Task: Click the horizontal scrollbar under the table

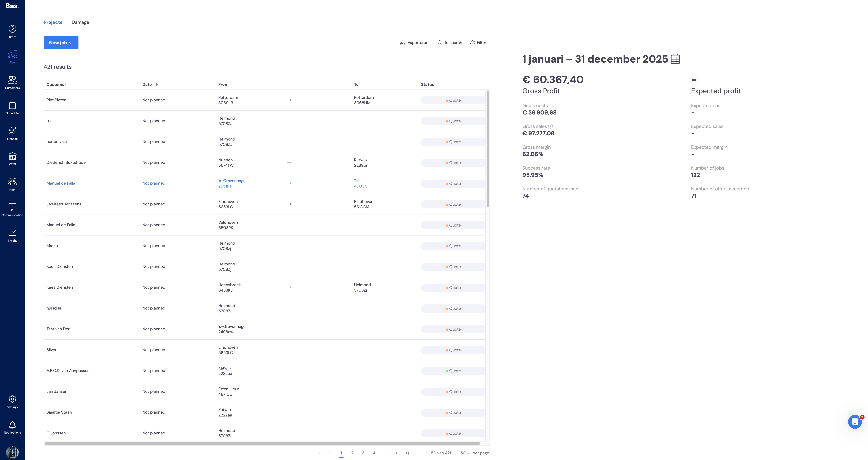Action: click(x=262, y=444)
